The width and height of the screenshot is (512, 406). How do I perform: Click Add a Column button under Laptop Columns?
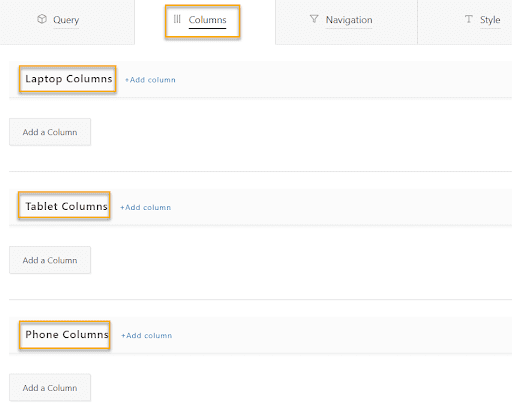tap(50, 132)
